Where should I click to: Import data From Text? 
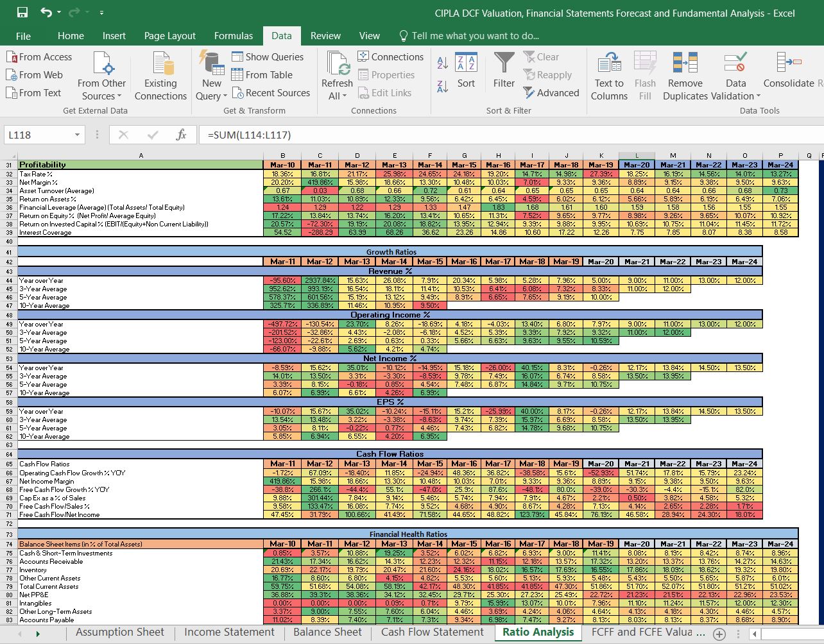click(33, 93)
